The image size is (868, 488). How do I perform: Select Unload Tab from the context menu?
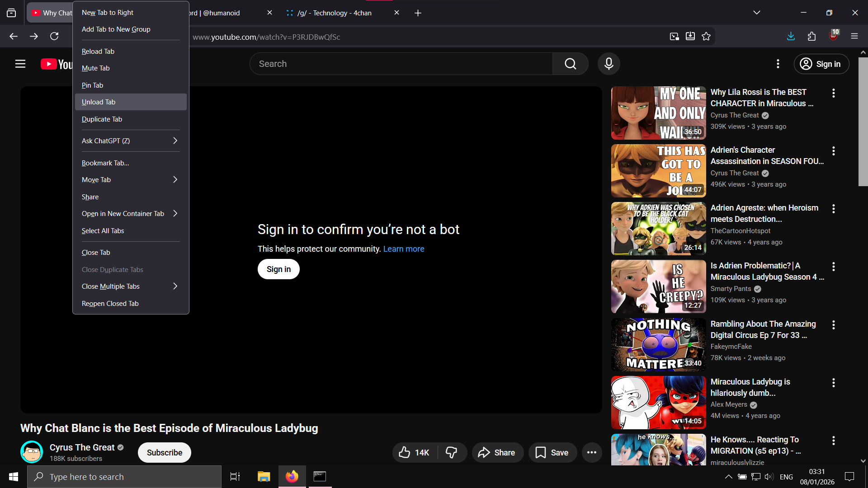[99, 102]
